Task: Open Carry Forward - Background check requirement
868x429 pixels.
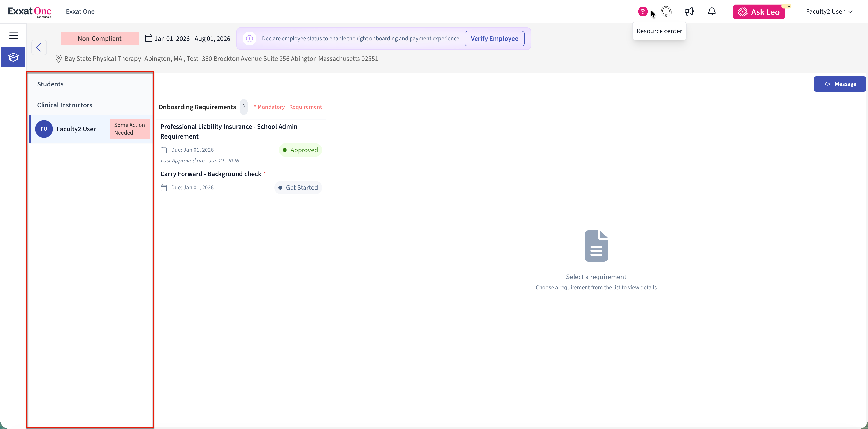Action: click(211, 174)
